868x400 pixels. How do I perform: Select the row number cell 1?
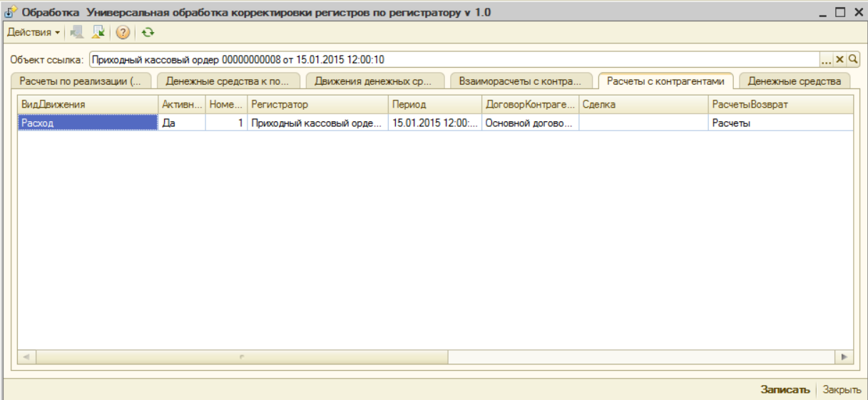click(227, 123)
